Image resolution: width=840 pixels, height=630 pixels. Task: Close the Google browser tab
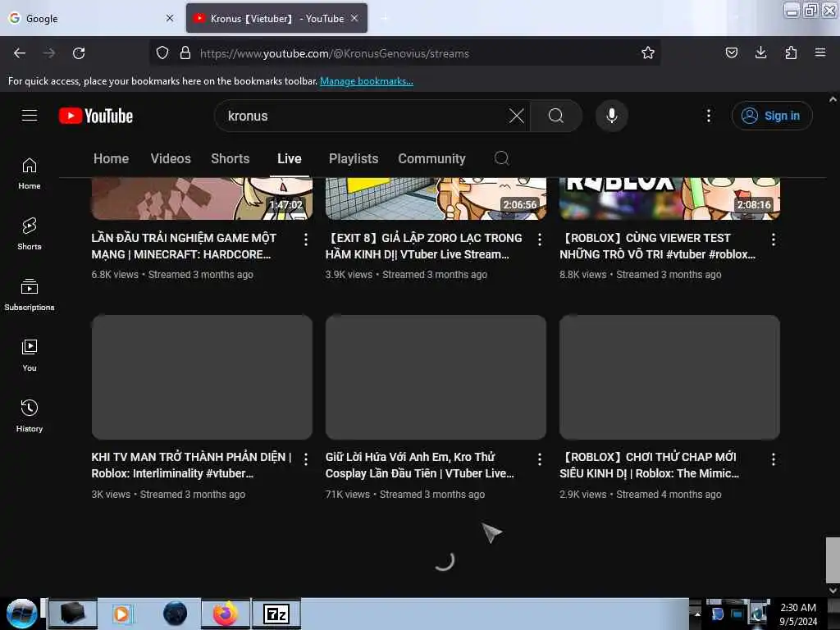170,18
